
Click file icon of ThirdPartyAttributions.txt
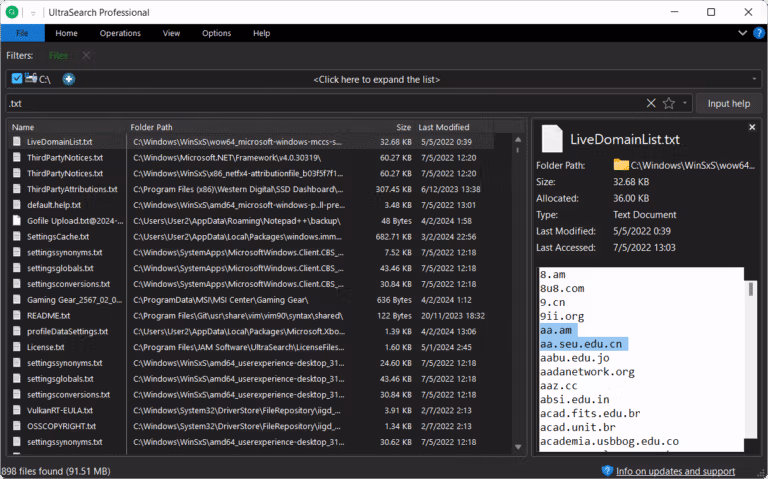[x=17, y=189]
